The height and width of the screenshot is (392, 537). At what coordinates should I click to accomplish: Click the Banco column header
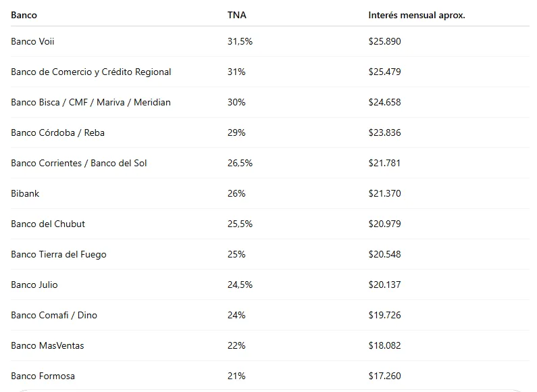pos(24,15)
